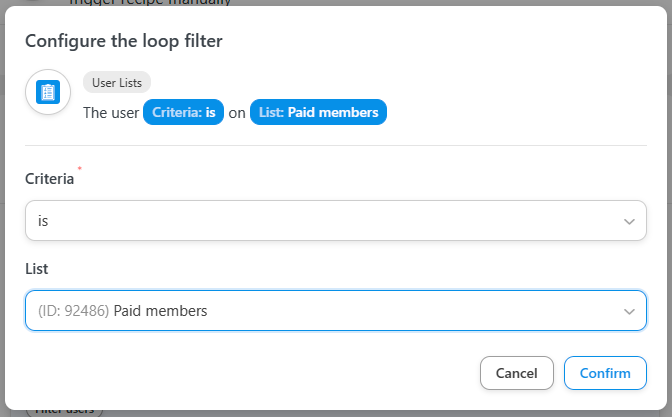Expand the List field chevron arrow

[629, 311]
